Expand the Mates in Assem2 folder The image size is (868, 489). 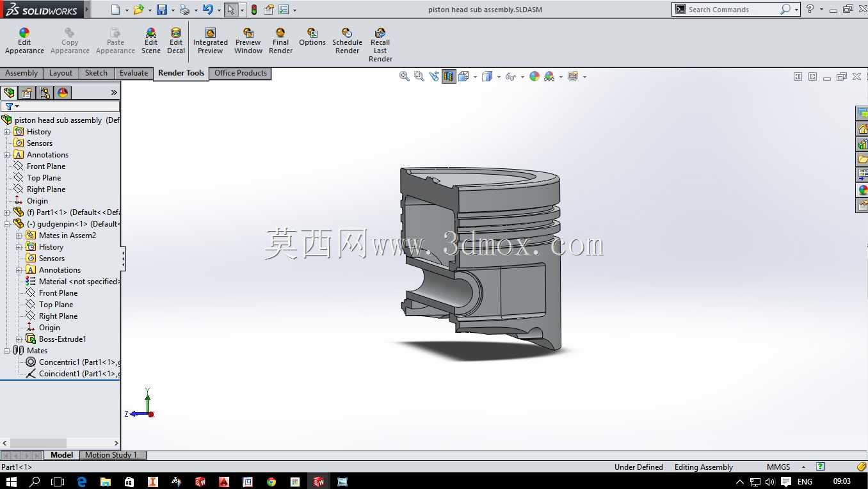(x=19, y=236)
